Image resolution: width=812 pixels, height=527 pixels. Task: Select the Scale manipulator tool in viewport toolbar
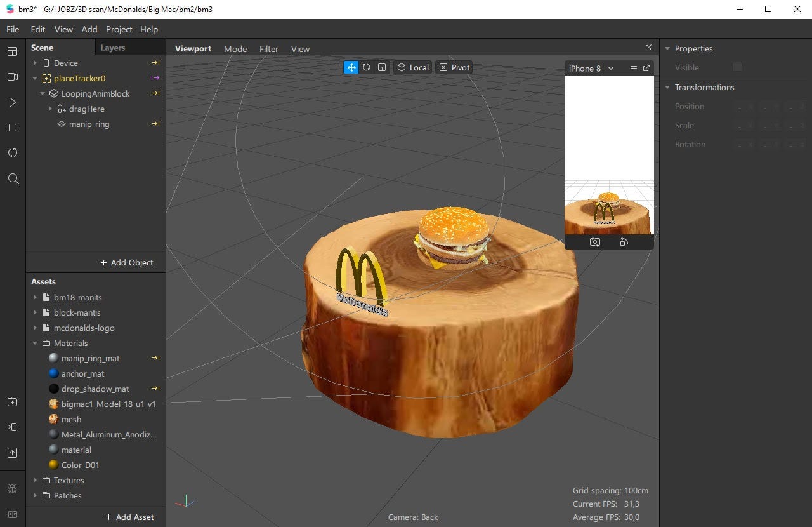click(382, 67)
